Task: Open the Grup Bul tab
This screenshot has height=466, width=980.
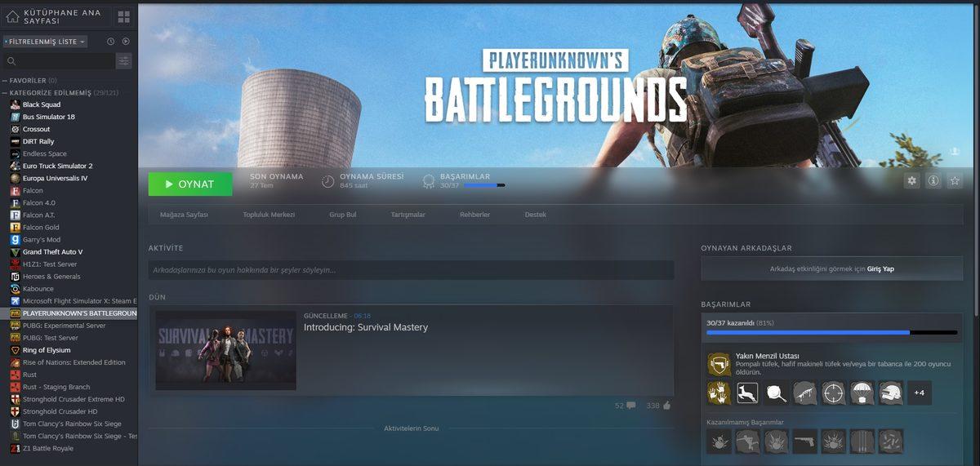Action: coord(342,215)
